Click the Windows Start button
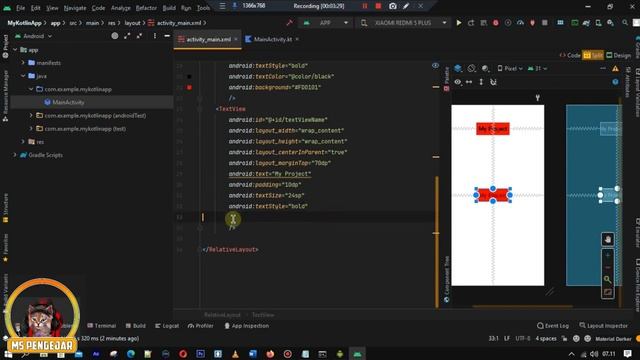This screenshot has height=360, width=640. coord(8,354)
